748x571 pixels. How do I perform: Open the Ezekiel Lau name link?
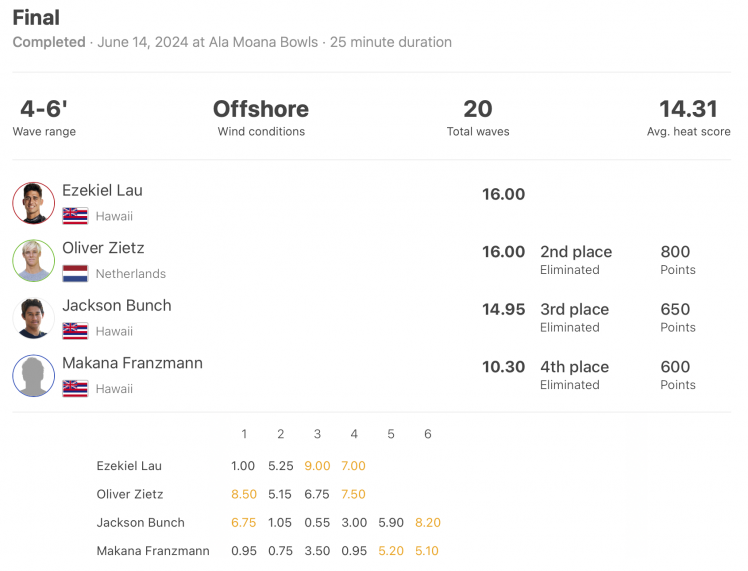tap(102, 190)
